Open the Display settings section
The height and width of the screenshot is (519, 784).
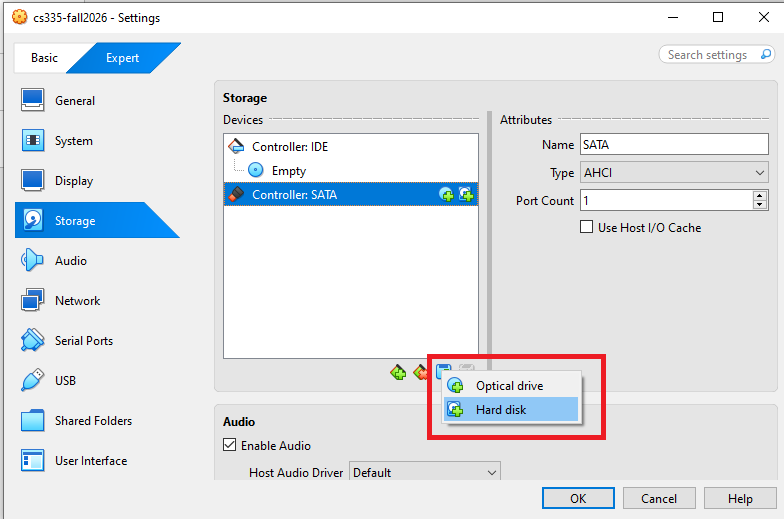pyautogui.click(x=74, y=180)
